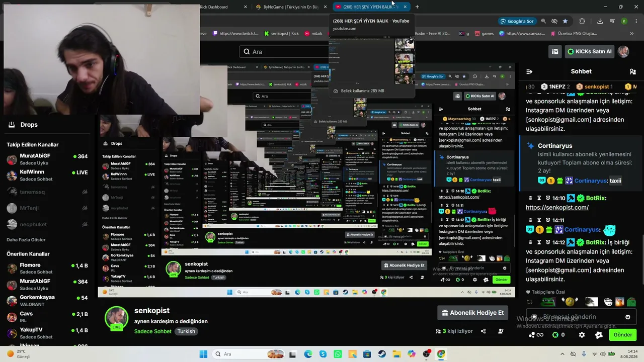Open Steam from the taskbar
This screenshot has height=362, width=644.
pyautogui.click(x=382, y=354)
